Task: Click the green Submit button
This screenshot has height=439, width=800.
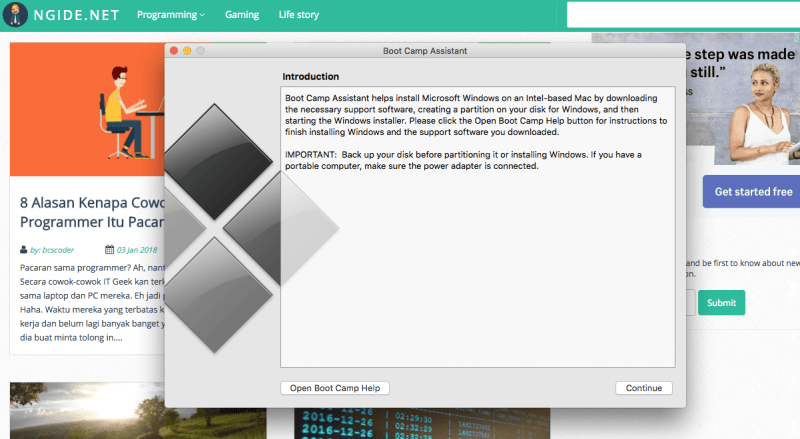Action: pos(721,303)
